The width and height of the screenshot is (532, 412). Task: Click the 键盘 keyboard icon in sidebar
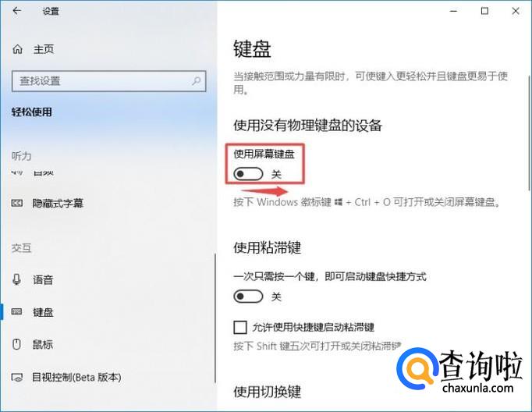(x=16, y=311)
